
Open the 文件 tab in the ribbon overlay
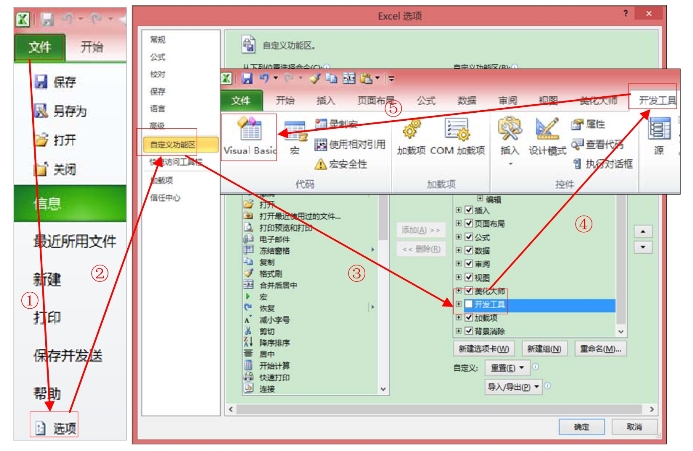[241, 100]
